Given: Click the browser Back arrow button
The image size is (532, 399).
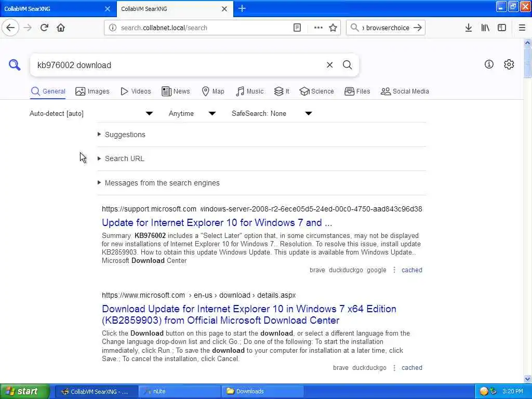Looking at the screenshot, I should pos(10,28).
